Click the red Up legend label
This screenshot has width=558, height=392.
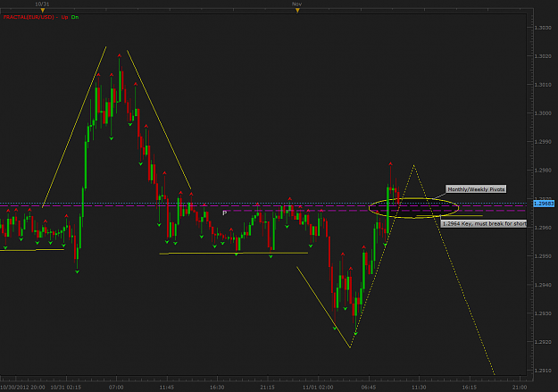(64, 17)
